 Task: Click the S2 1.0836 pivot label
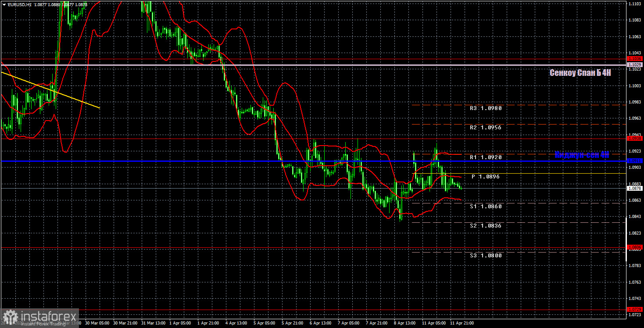click(x=486, y=225)
